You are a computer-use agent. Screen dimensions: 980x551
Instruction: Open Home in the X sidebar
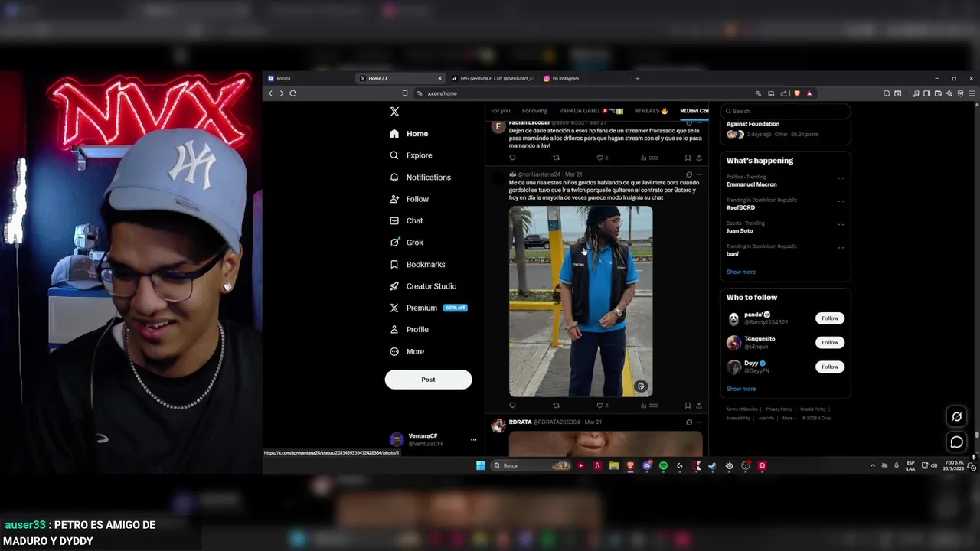pos(409,134)
